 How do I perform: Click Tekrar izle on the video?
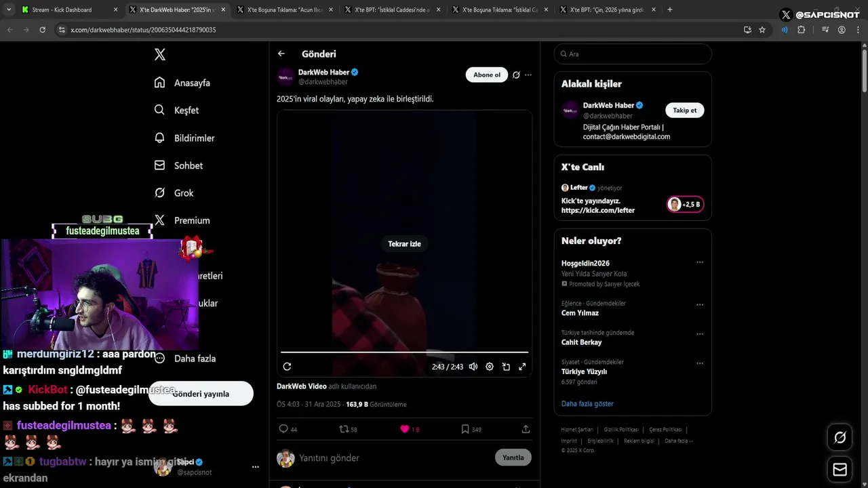pyautogui.click(x=404, y=244)
